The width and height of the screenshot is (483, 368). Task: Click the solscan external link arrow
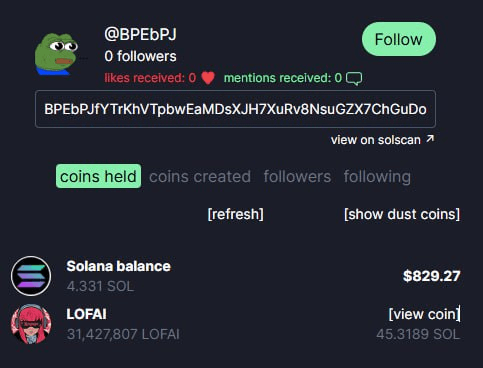click(430, 138)
